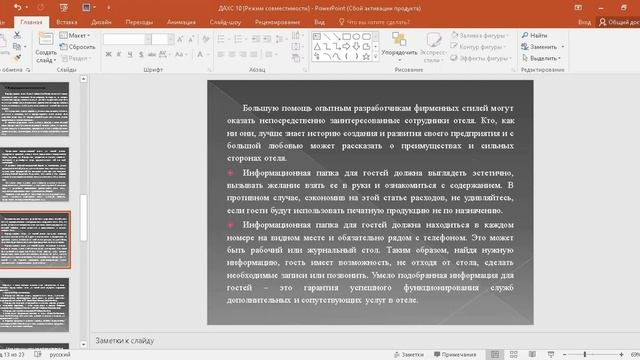Click the Создать слайд new slide icon
The height and width of the screenshot is (360, 640).
point(45,39)
